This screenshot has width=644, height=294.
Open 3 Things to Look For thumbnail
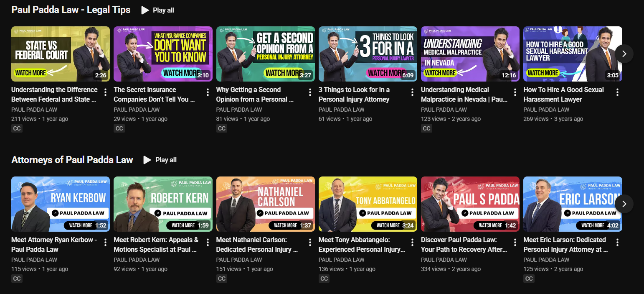pyautogui.click(x=368, y=54)
